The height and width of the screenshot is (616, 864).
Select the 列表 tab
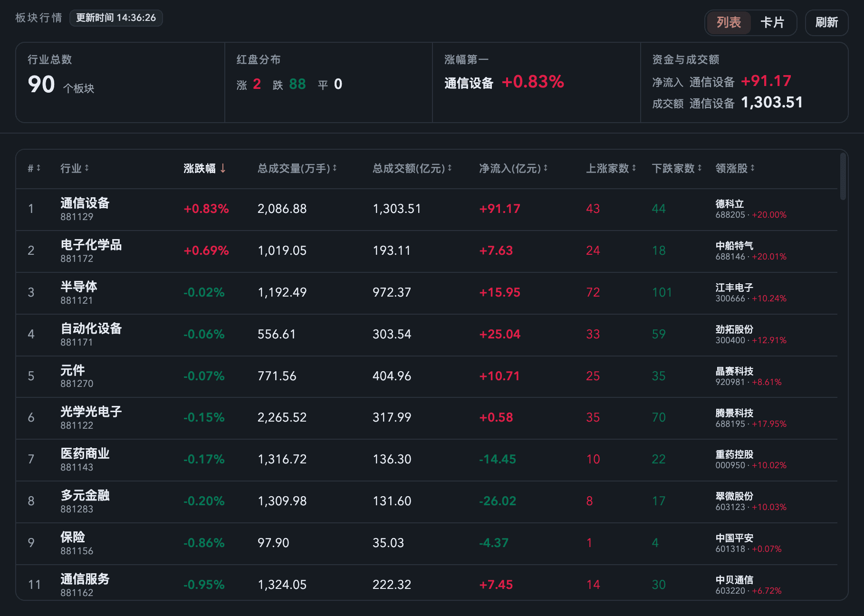point(728,22)
